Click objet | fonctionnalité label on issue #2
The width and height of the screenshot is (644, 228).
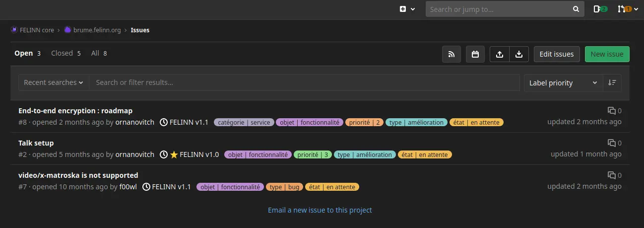coord(258,154)
